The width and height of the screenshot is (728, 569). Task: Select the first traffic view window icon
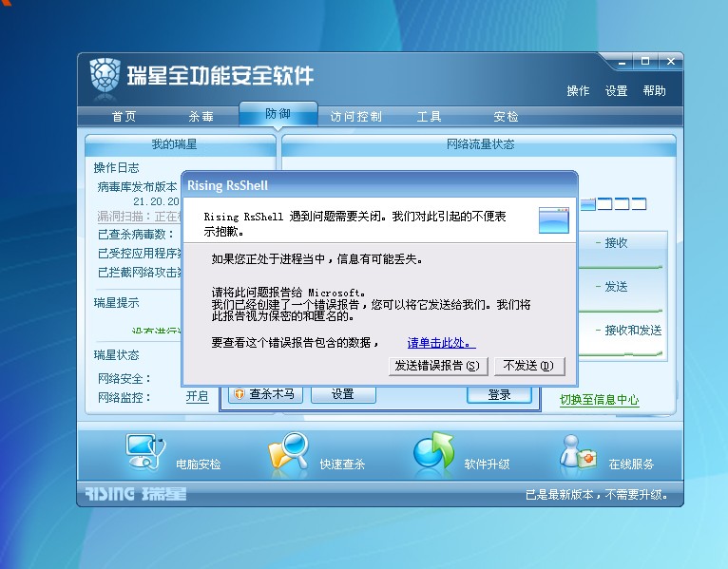[x=587, y=203]
